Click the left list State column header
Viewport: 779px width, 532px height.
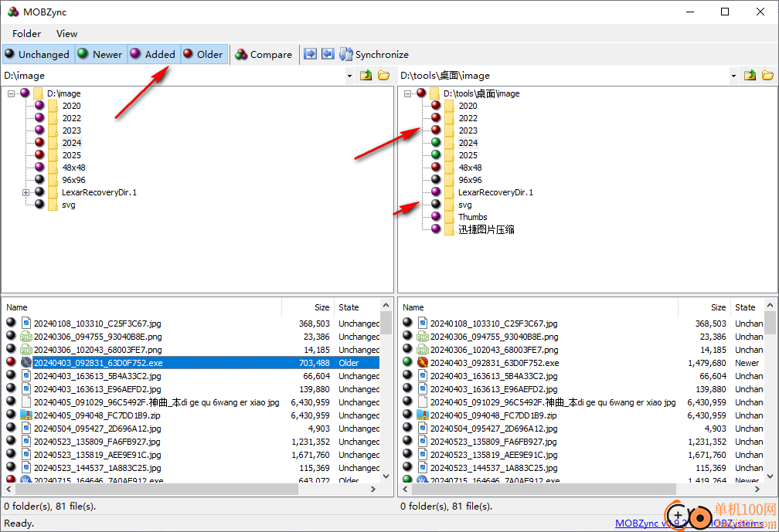(x=357, y=307)
